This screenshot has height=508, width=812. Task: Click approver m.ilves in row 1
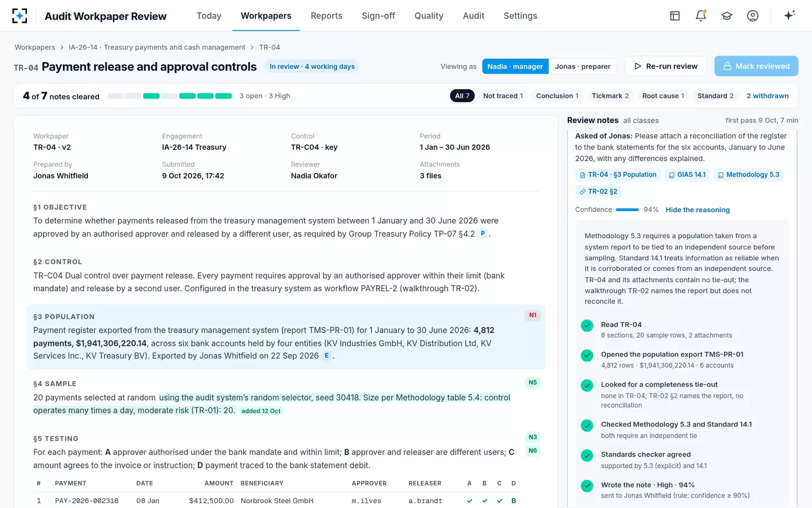tap(367, 501)
